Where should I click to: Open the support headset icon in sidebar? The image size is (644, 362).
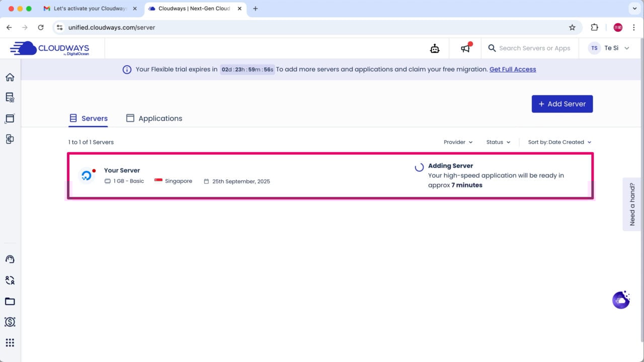(x=10, y=259)
